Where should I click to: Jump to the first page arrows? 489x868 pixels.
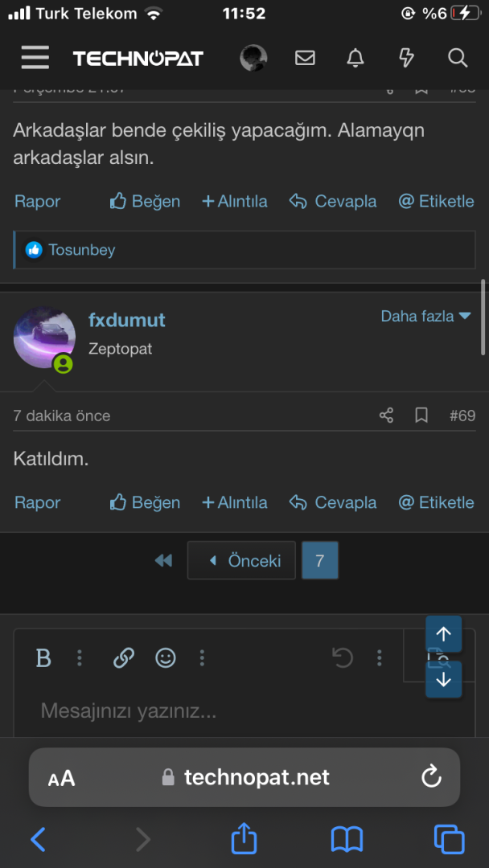[x=163, y=561]
